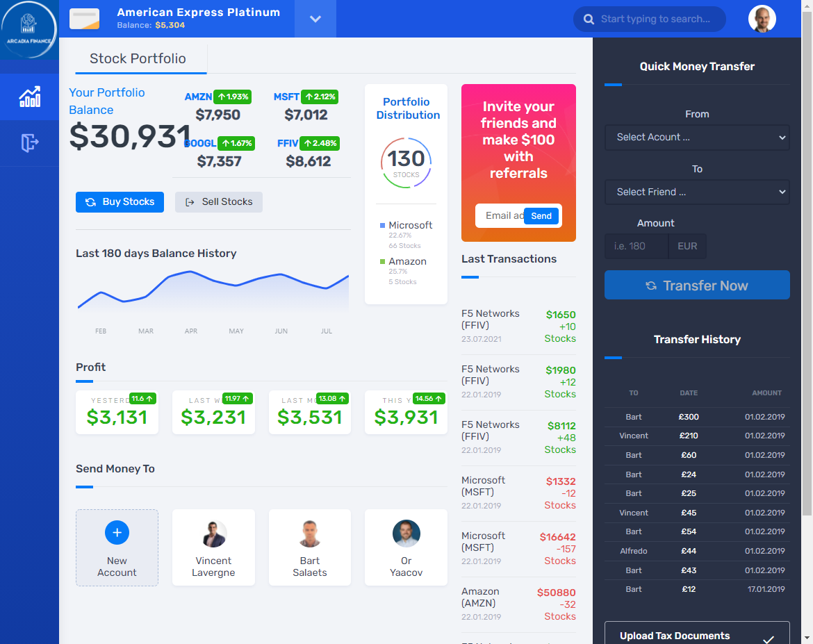Click the Microsoft $1332 transaction
Viewport: 813px width, 644px height.
[x=518, y=494]
